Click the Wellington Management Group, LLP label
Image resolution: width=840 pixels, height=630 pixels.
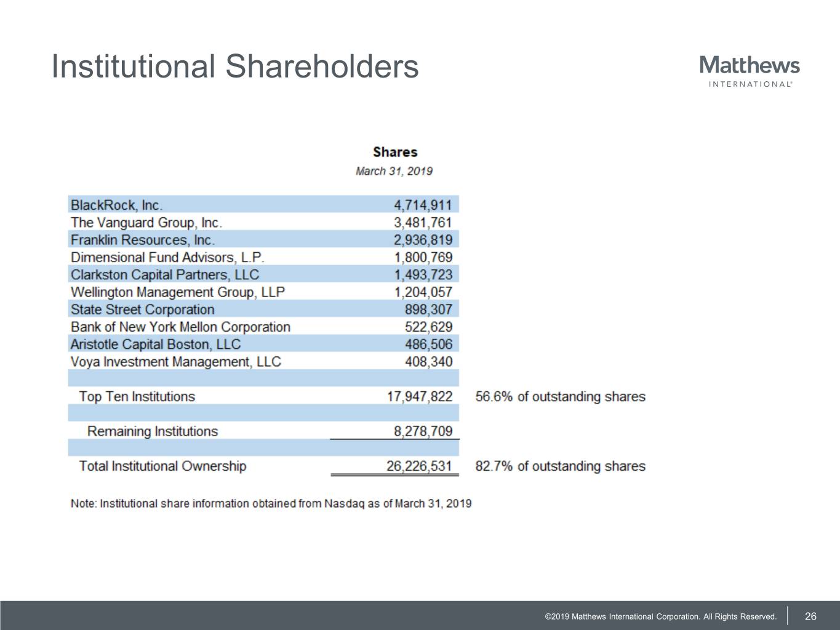point(177,292)
